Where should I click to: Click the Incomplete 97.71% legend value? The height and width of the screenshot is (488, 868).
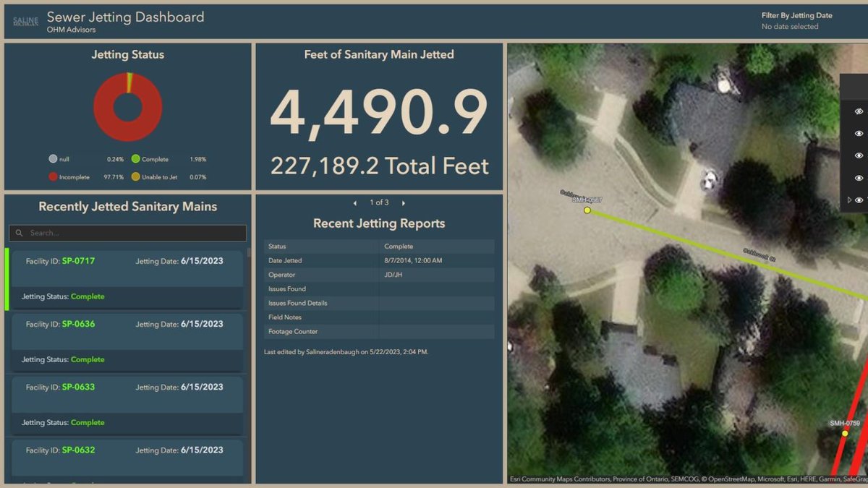pos(112,177)
